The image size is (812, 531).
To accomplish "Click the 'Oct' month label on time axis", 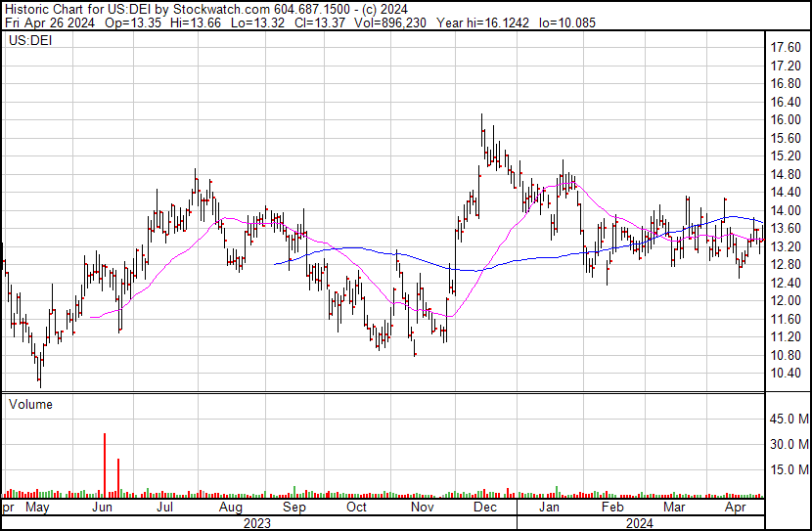I will point(356,508).
